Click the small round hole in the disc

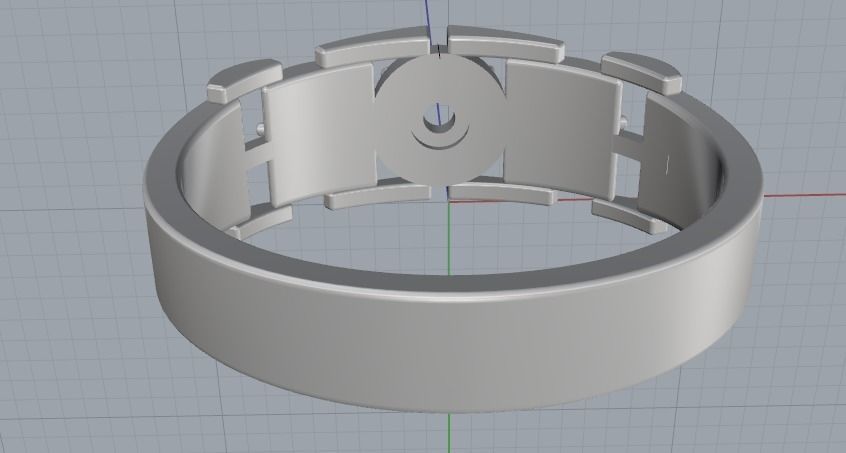coord(439,119)
